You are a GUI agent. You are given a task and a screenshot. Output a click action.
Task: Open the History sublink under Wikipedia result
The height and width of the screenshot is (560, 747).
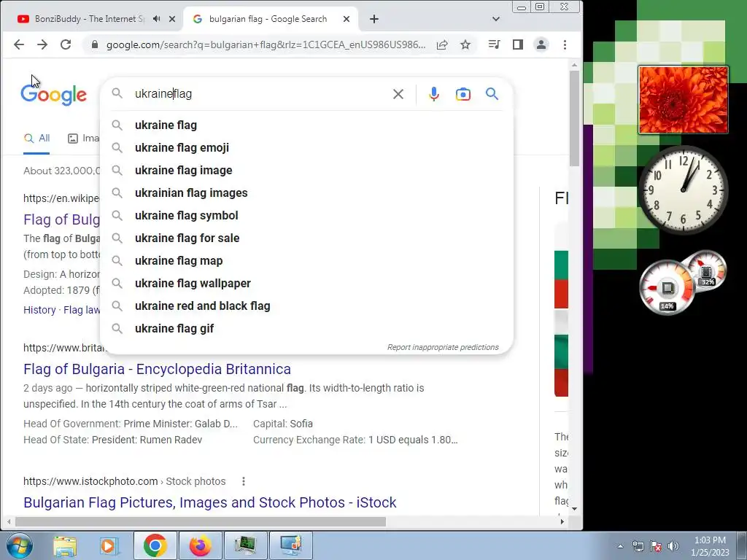pyautogui.click(x=39, y=310)
